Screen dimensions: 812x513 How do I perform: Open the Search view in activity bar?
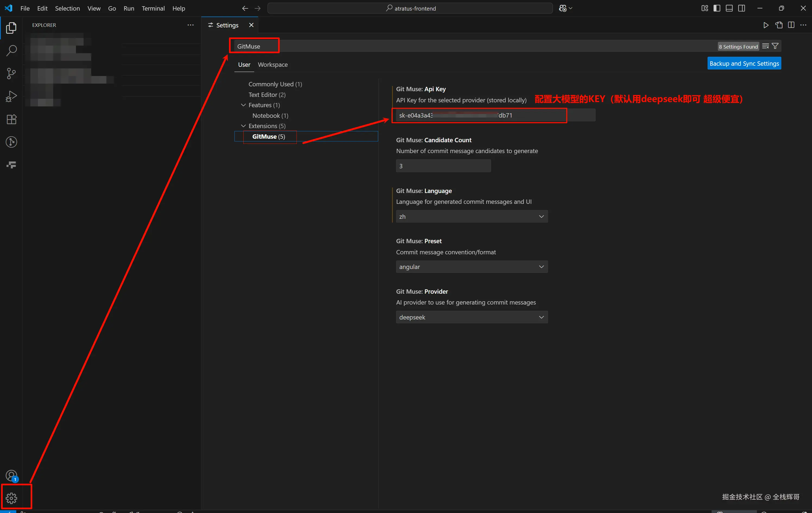point(11,50)
